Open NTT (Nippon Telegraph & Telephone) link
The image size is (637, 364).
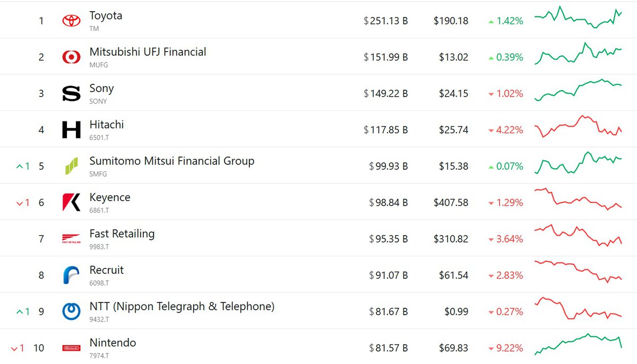[182, 307]
